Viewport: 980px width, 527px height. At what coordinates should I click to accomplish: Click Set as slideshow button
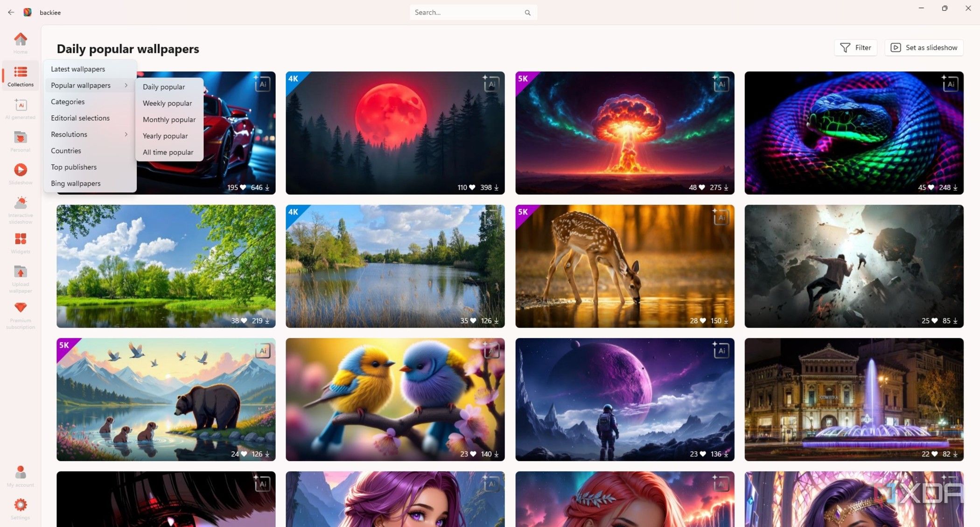click(924, 48)
